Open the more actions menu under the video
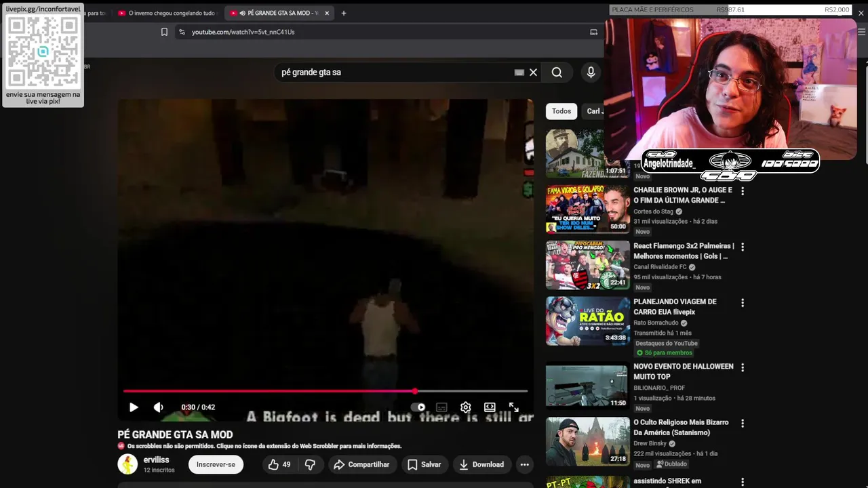 click(x=524, y=464)
